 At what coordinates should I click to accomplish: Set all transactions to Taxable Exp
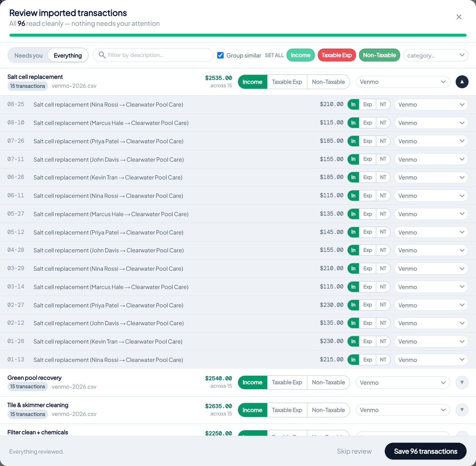tap(336, 55)
